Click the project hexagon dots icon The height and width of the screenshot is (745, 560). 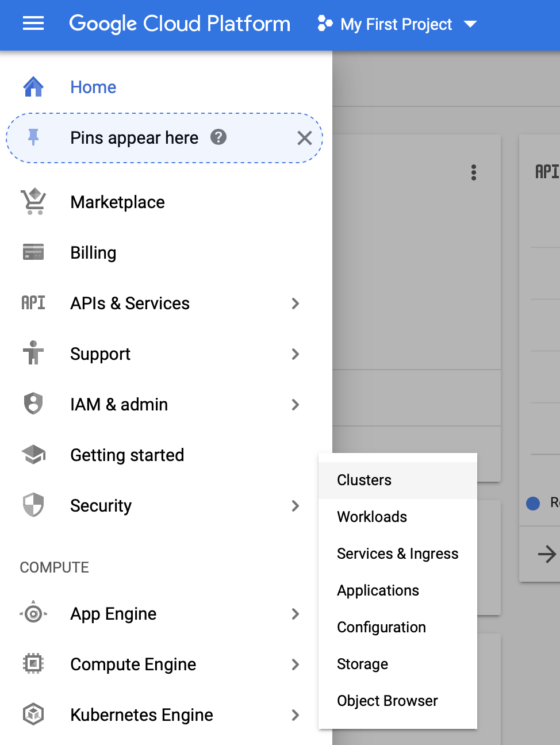click(325, 24)
